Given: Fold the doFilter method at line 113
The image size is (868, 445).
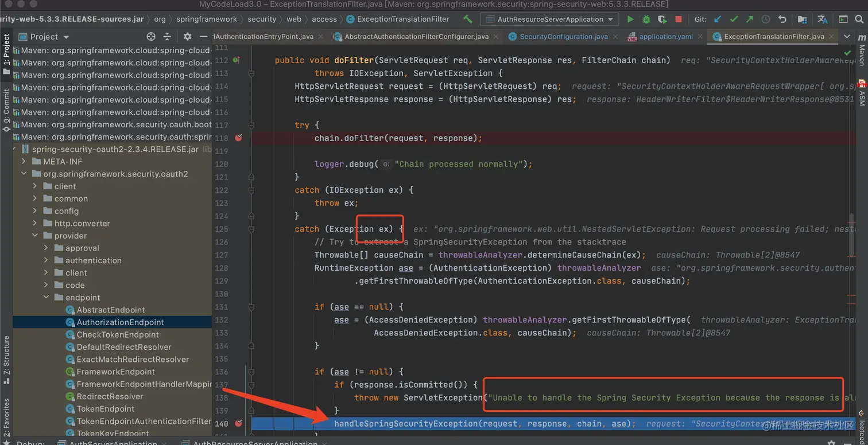Looking at the screenshot, I should tap(251, 73).
